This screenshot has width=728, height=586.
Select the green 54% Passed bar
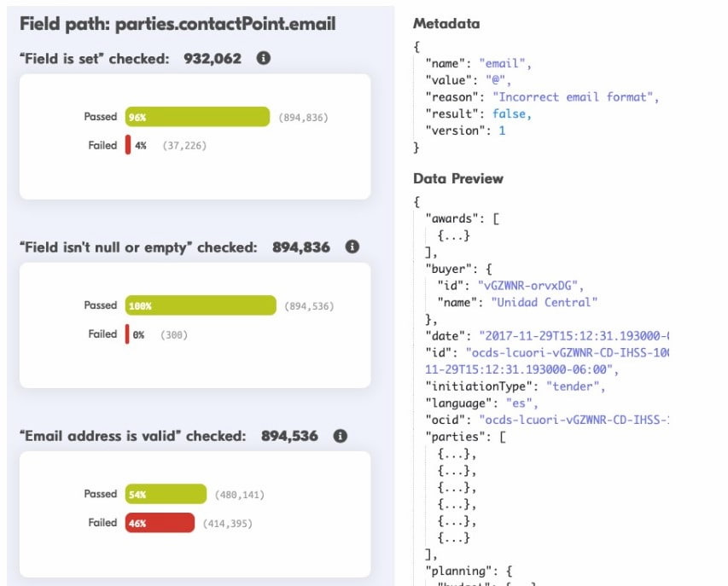click(x=166, y=494)
